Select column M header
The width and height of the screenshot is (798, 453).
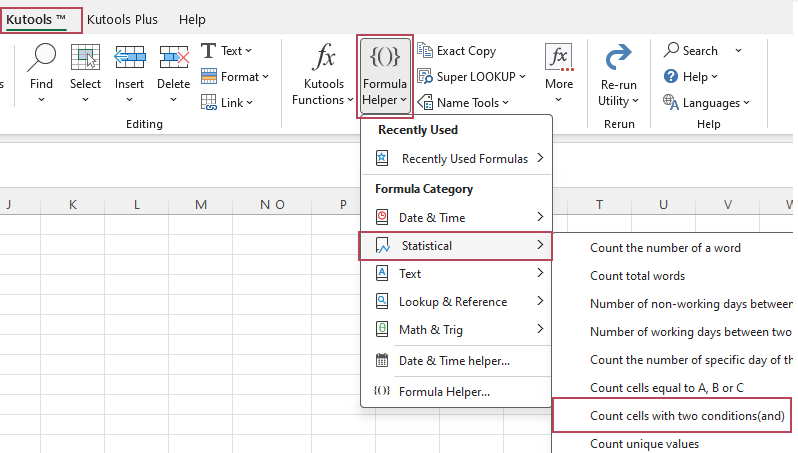pyautogui.click(x=201, y=205)
